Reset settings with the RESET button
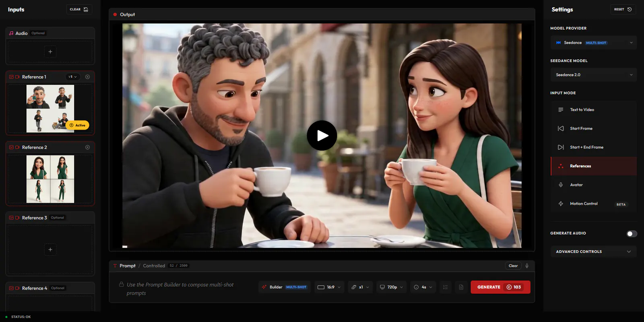 (623, 9)
